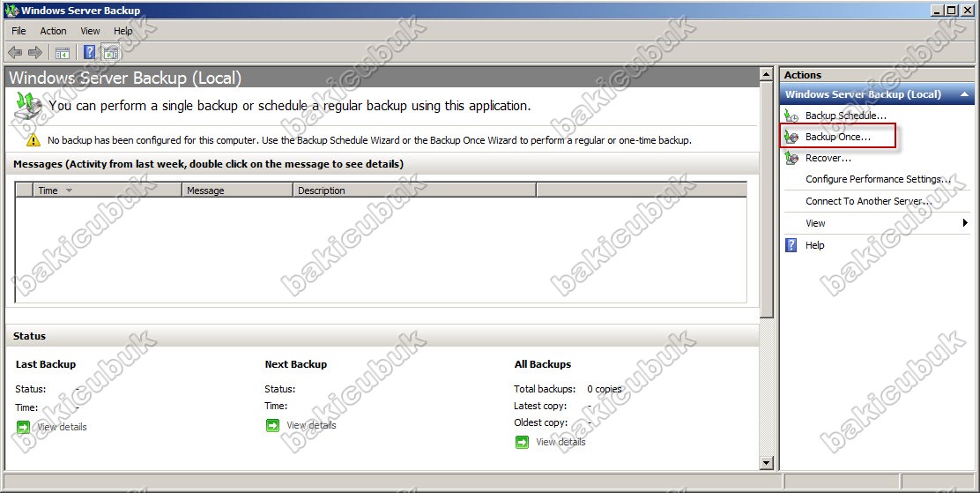Screen dimensions: 980x493
Task: Maximize the Windows Server Backup window
Action: [x=951, y=10]
